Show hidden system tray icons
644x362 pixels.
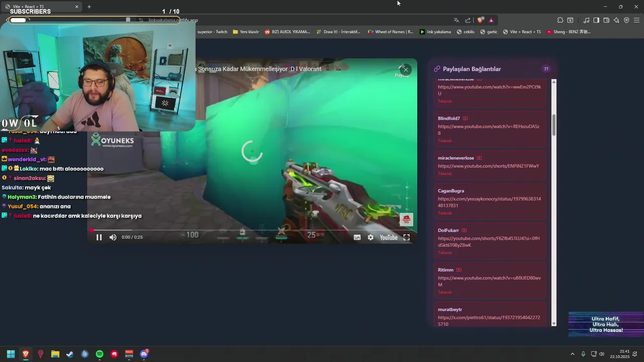coord(572,354)
